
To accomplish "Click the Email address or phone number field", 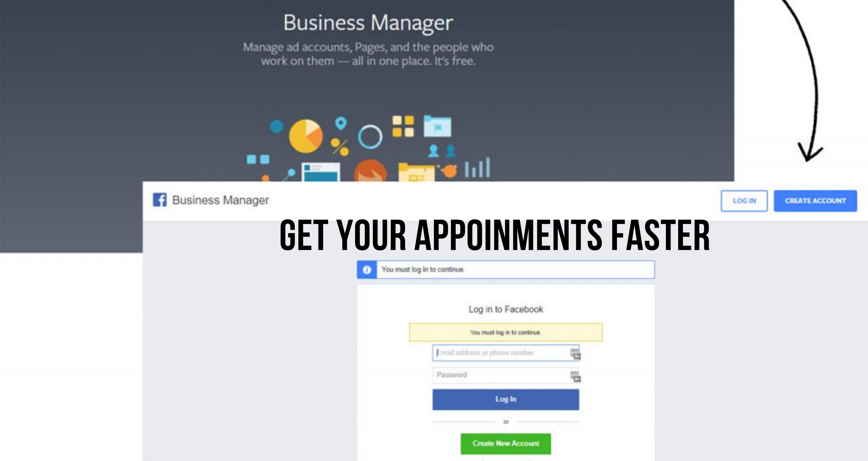I will (505, 353).
